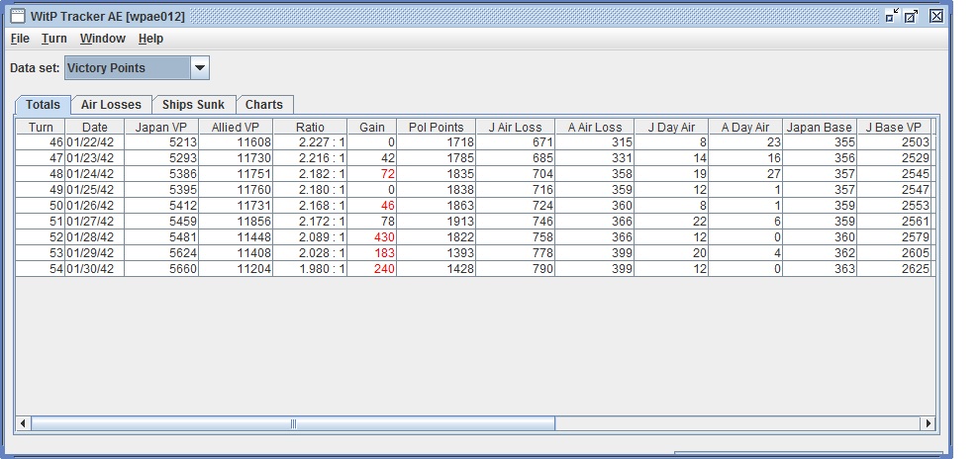Click the window system menu icon

click(18, 16)
